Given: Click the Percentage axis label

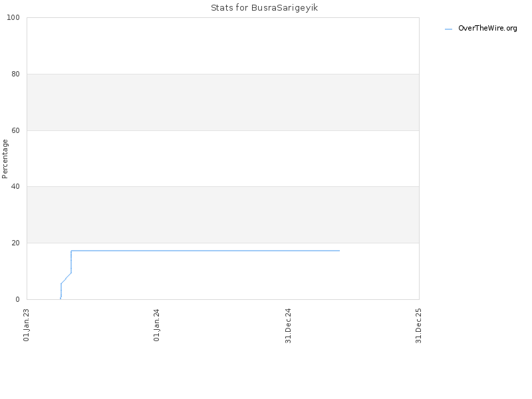Looking at the screenshot, I should [5, 159].
